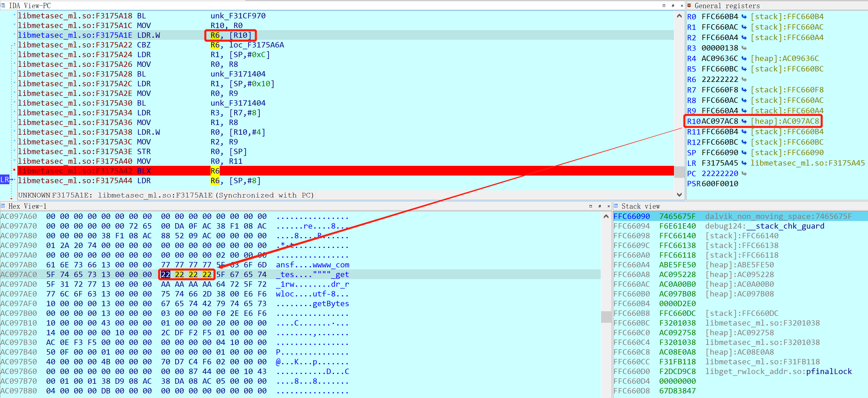Click the jump arrow next to PC register

tap(744, 173)
